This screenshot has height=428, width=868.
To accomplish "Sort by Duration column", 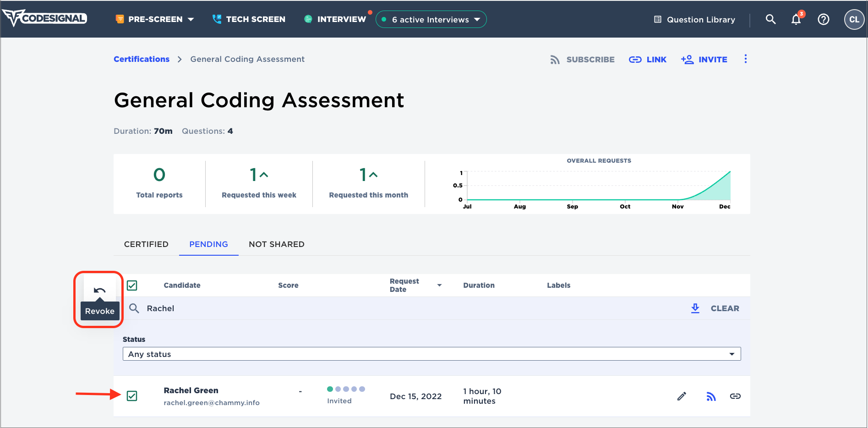I will [x=479, y=285].
